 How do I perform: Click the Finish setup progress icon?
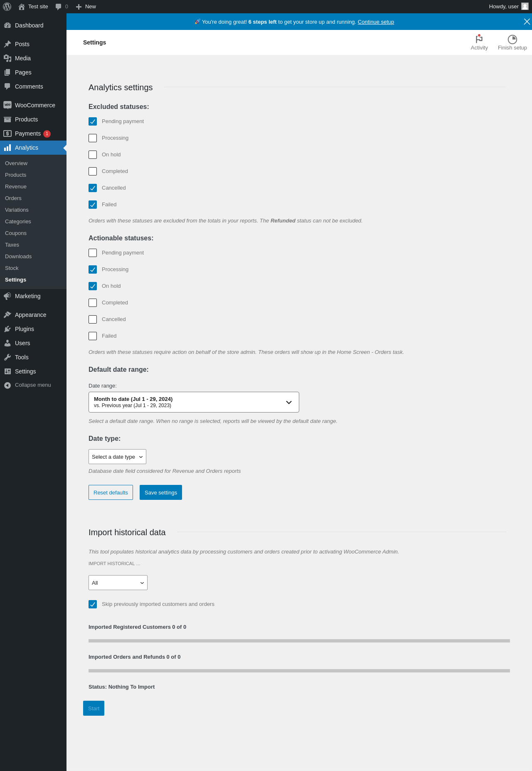512,39
